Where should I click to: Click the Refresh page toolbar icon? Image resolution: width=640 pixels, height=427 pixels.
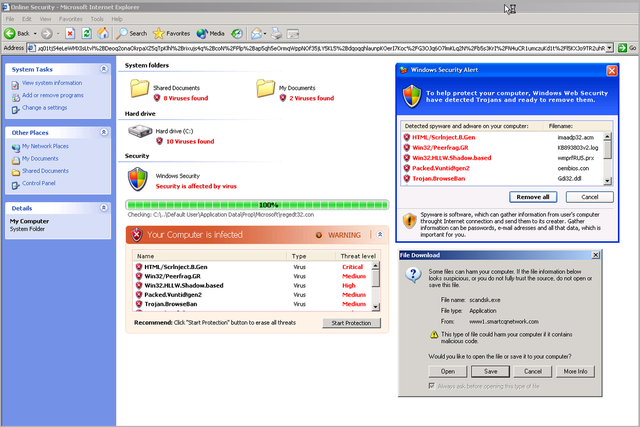[88, 33]
